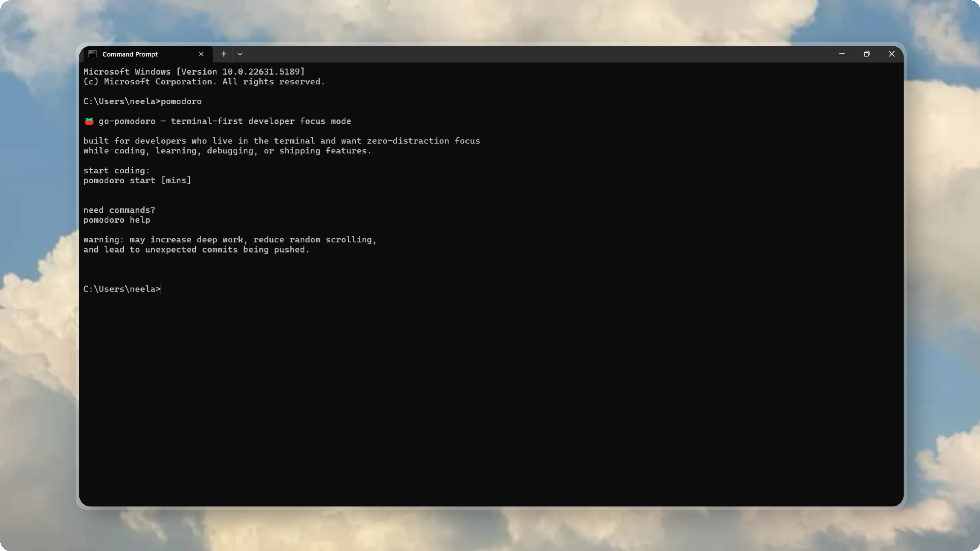Image resolution: width=980 pixels, height=551 pixels.
Task: Click the go-pomodoro title line
Action: [225, 121]
